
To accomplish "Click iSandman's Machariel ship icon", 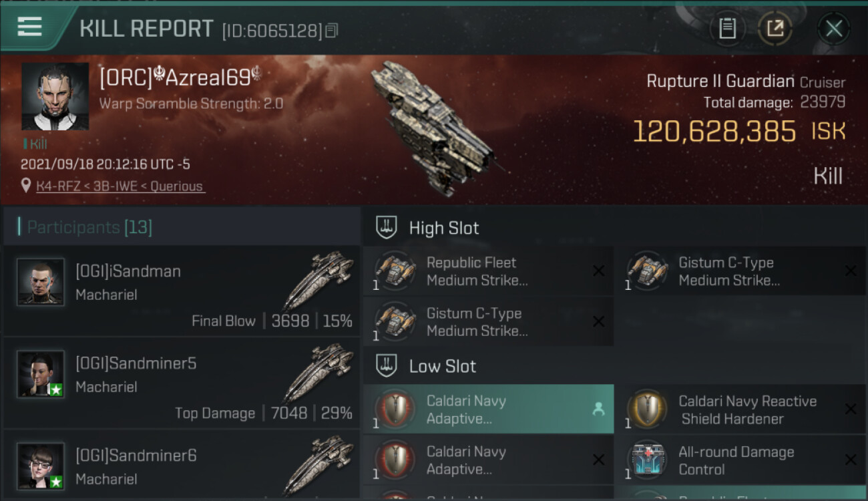I will pos(318,279).
